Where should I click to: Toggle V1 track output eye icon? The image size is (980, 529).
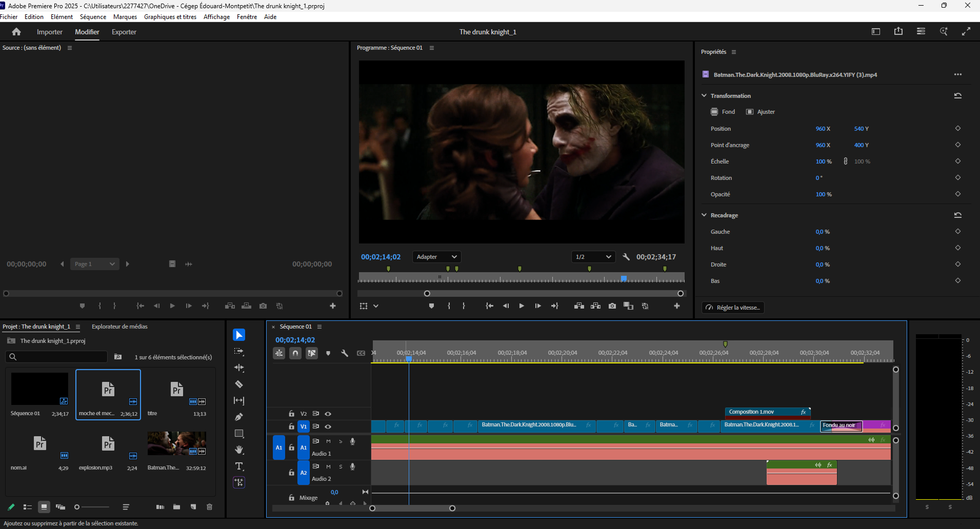[x=328, y=426]
